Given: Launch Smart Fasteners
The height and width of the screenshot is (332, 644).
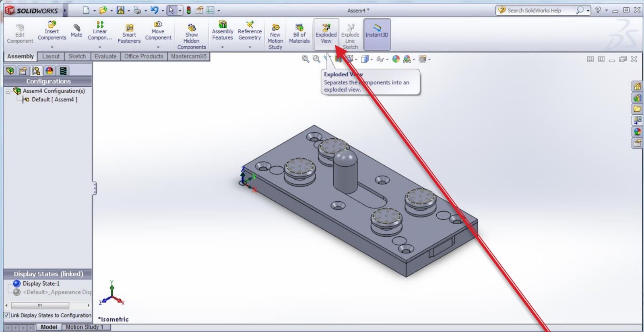Looking at the screenshot, I should [129, 34].
